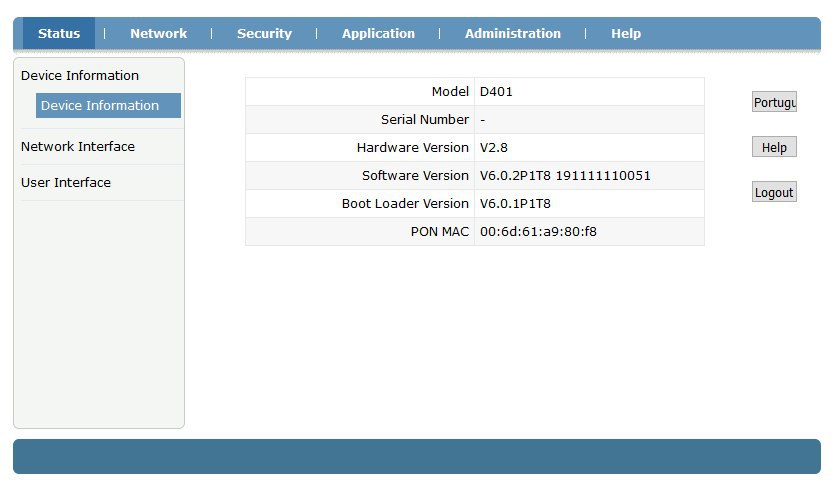Click the Software Version label

415,176
